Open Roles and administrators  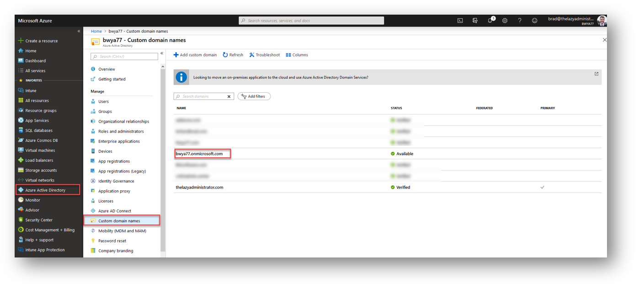click(x=121, y=131)
